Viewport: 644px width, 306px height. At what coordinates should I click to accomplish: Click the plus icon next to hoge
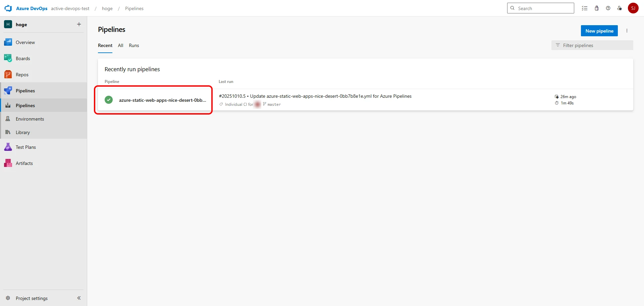tap(79, 24)
